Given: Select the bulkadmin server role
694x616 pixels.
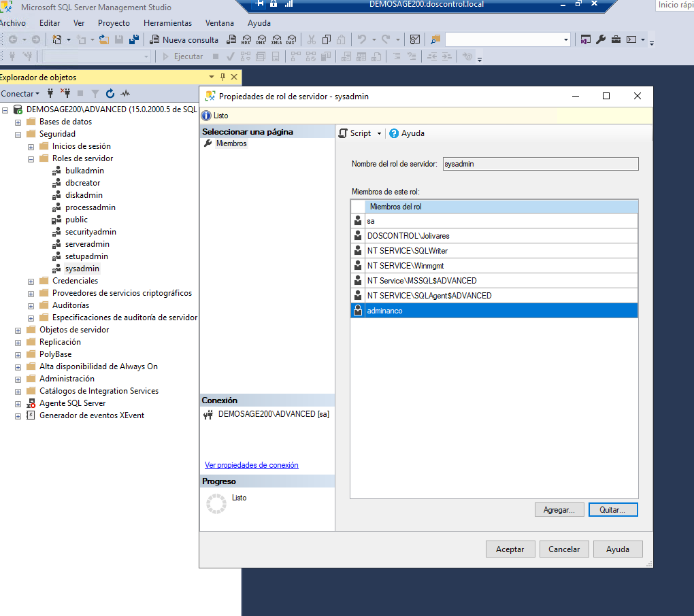Looking at the screenshot, I should 84,170.
